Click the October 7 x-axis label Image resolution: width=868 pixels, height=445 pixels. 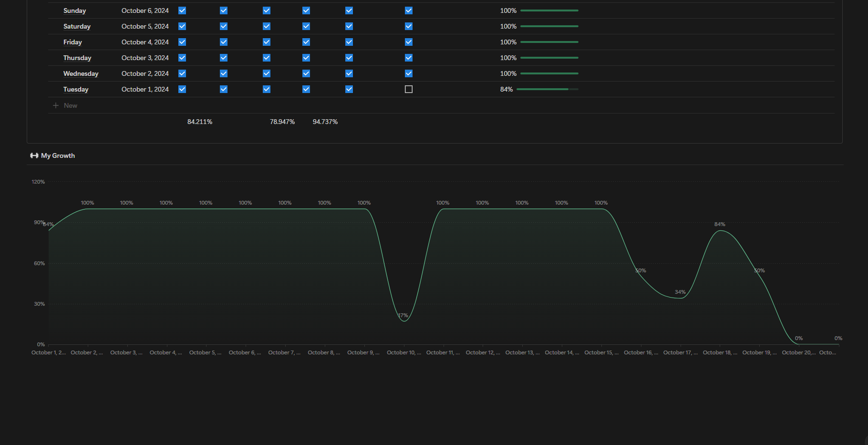[x=284, y=352]
